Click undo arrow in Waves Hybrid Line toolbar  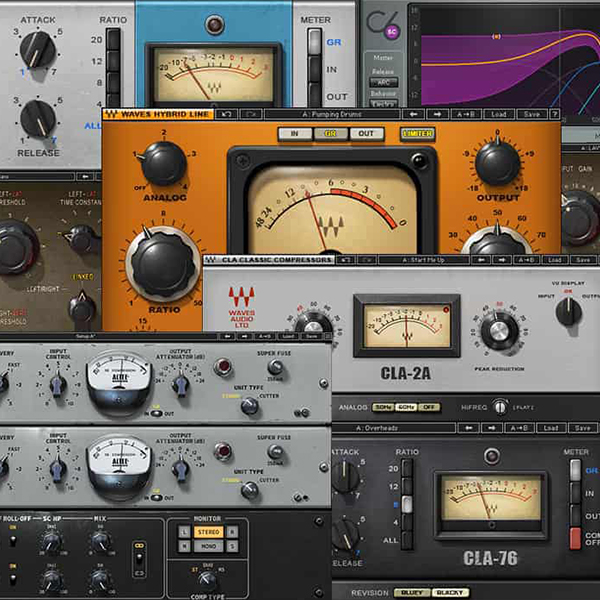pos(226,114)
